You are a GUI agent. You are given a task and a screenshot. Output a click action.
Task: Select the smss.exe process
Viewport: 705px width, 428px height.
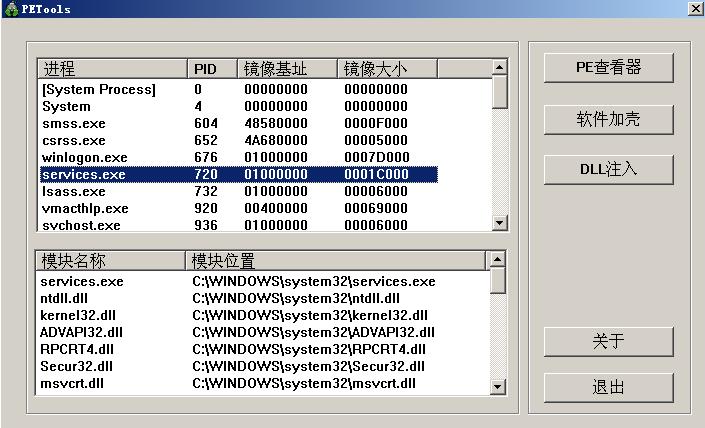pyautogui.click(x=238, y=124)
